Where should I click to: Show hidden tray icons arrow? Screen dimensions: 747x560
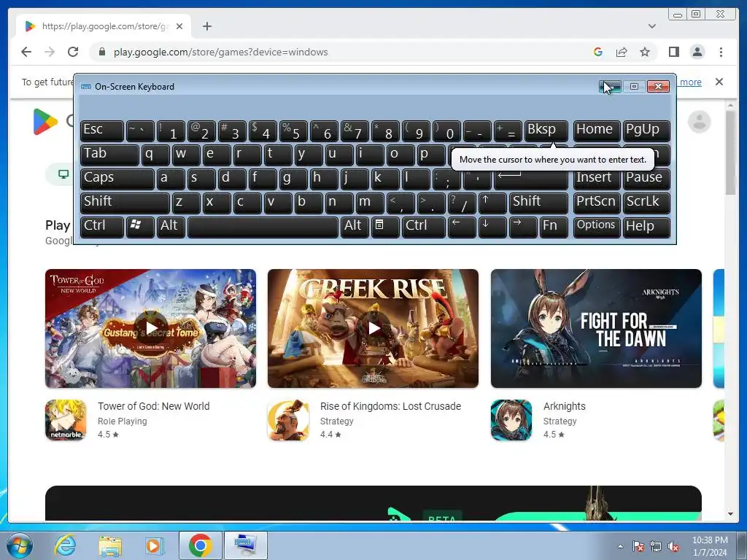pyautogui.click(x=620, y=546)
